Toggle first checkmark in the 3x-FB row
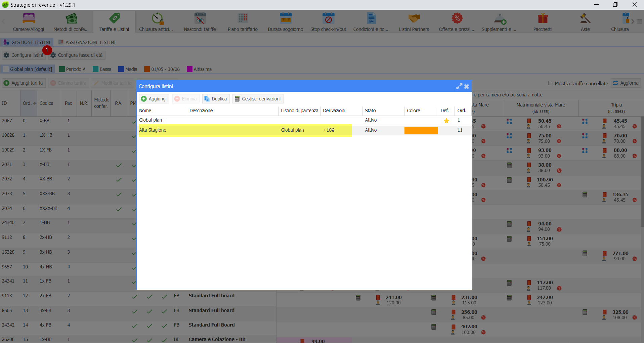 [x=134, y=311]
